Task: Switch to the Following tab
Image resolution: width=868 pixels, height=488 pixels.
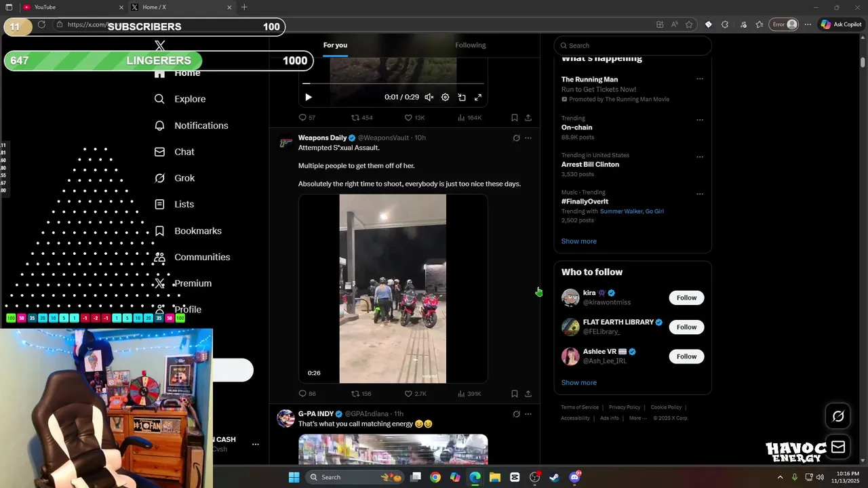Action: tap(471, 45)
